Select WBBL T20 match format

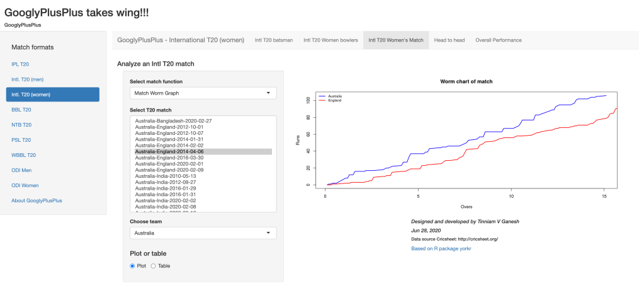coord(23,155)
